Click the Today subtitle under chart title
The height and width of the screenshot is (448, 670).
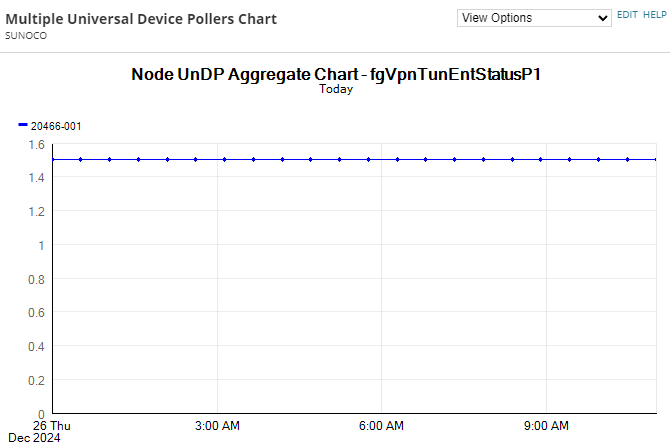pyautogui.click(x=336, y=89)
